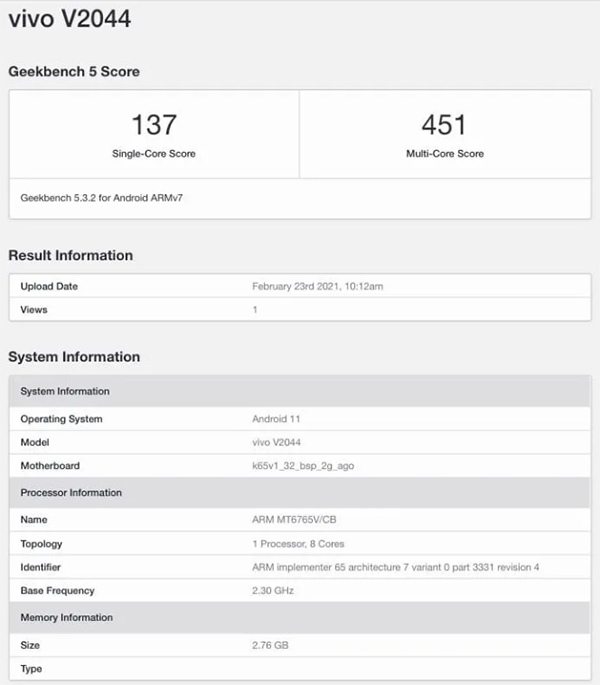Select the Views row
This screenshot has height=685, width=600.
(300, 309)
